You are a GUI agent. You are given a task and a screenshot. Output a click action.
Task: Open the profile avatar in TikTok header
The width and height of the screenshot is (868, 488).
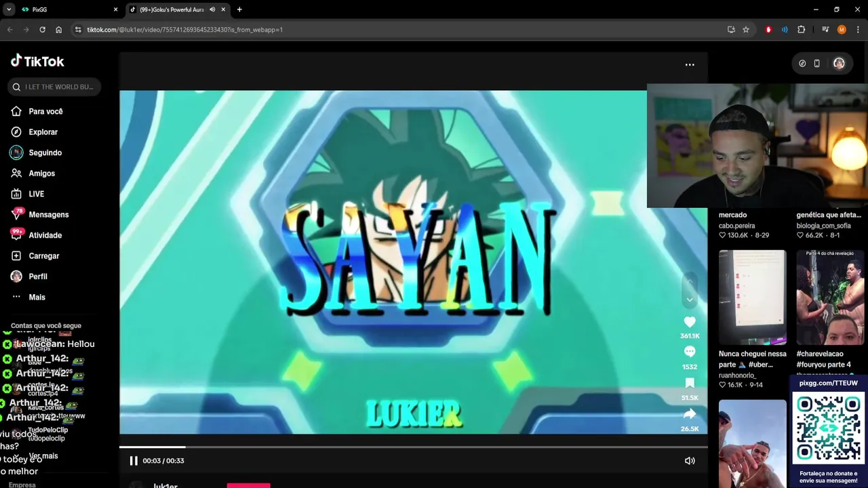[x=839, y=63]
